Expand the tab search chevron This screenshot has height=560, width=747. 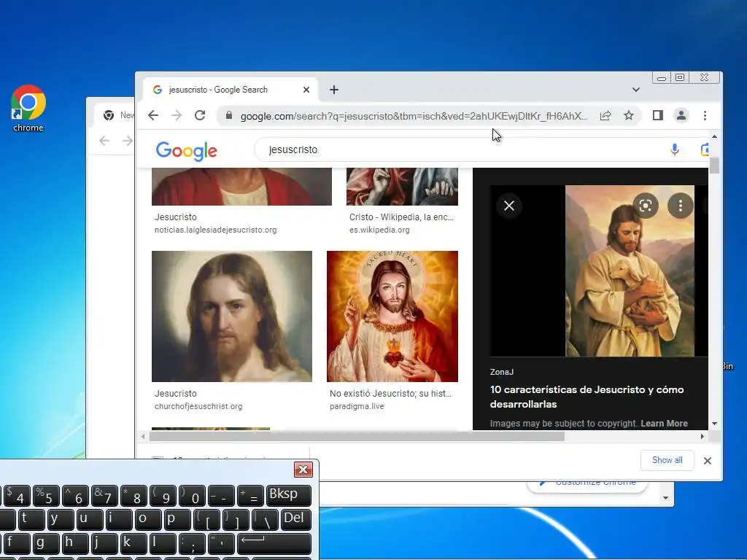636,90
